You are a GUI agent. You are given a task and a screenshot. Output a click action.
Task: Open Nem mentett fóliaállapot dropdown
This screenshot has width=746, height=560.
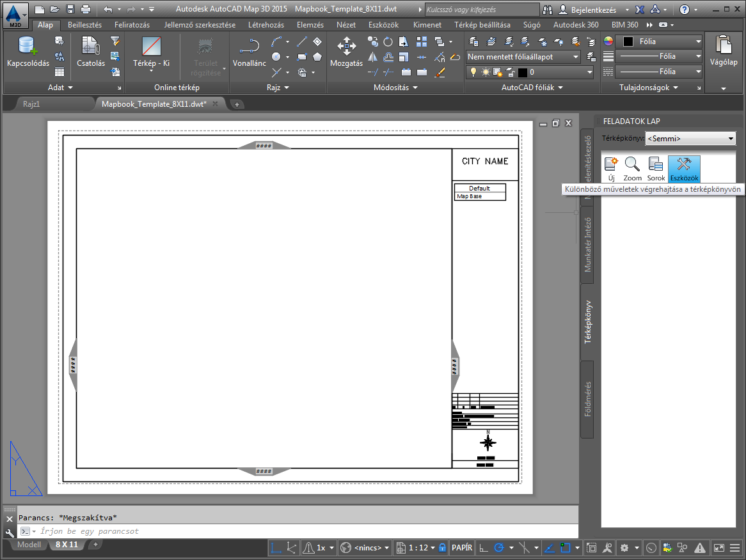click(523, 57)
